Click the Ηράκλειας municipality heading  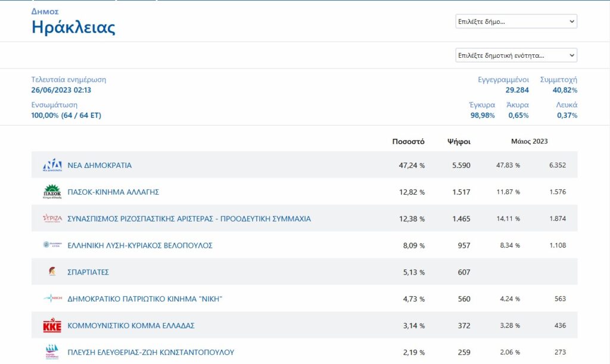73,27
